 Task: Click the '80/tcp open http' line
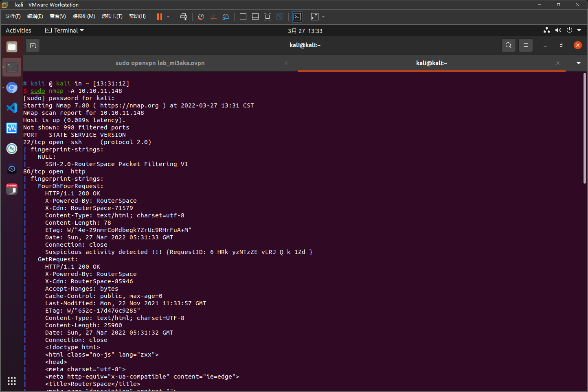pos(54,171)
